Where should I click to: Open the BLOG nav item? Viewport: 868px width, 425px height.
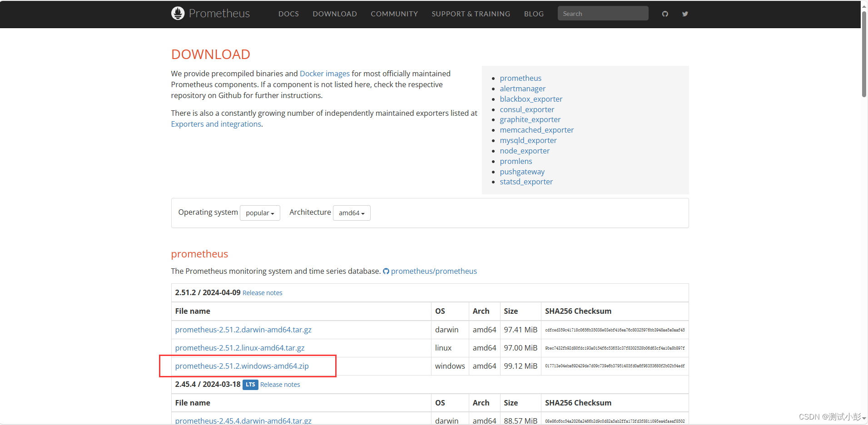[x=534, y=14]
